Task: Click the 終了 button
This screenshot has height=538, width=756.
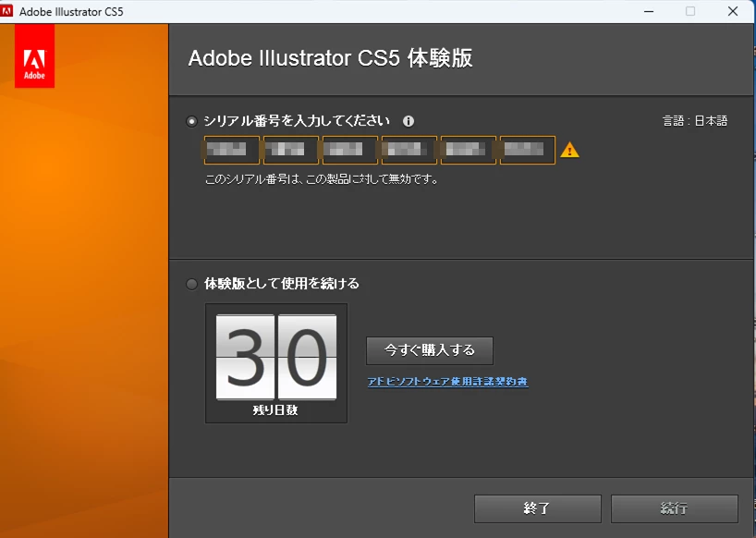Action: click(538, 508)
